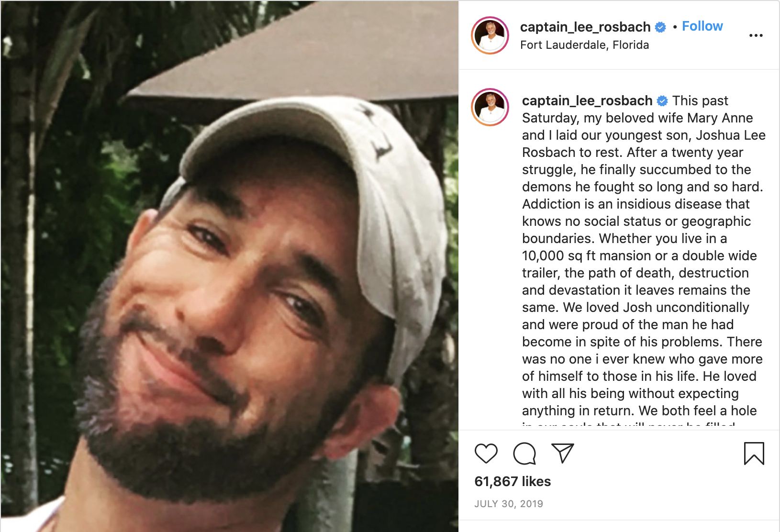
Task: Click the header profile avatar
Action: click(x=490, y=35)
